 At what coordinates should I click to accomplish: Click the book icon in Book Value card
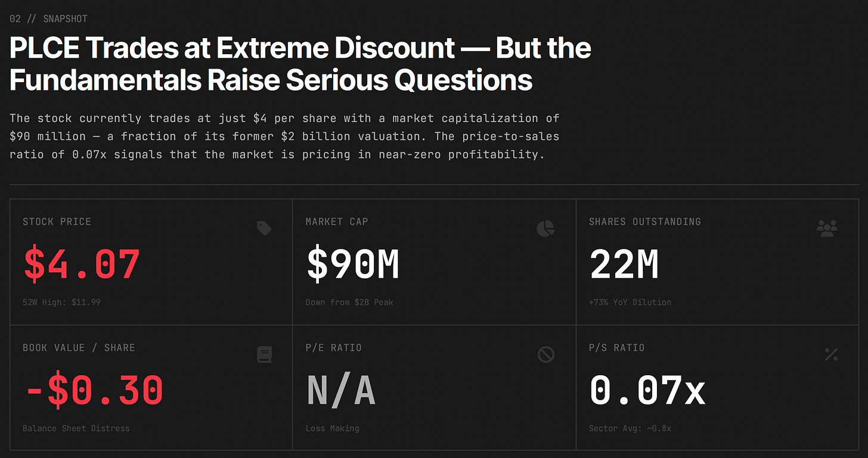tap(265, 355)
